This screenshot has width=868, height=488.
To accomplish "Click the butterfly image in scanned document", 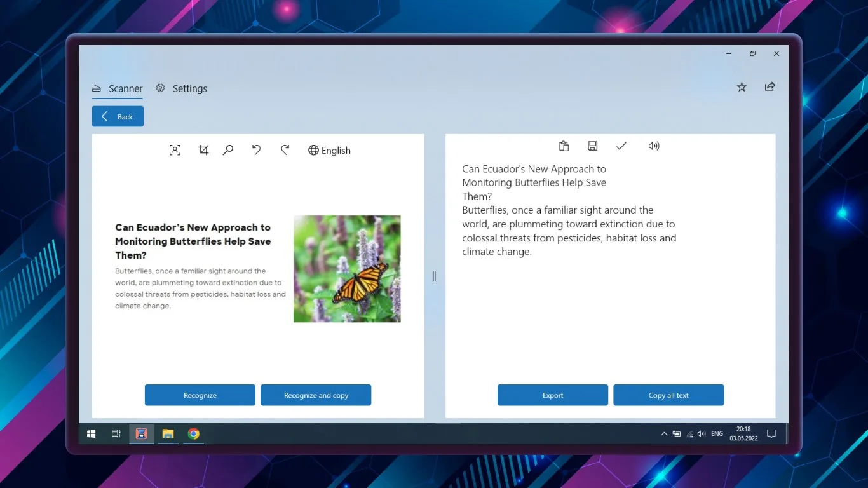I will click(x=347, y=269).
